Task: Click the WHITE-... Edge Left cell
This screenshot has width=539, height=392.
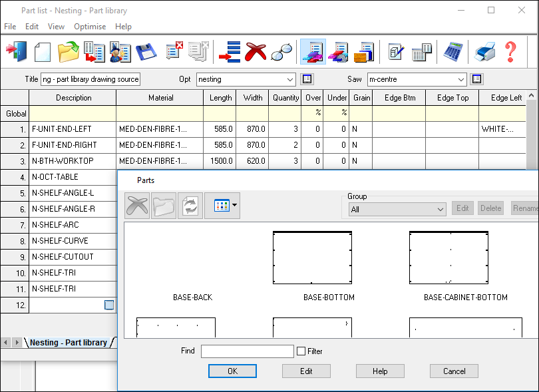Action: pos(502,129)
